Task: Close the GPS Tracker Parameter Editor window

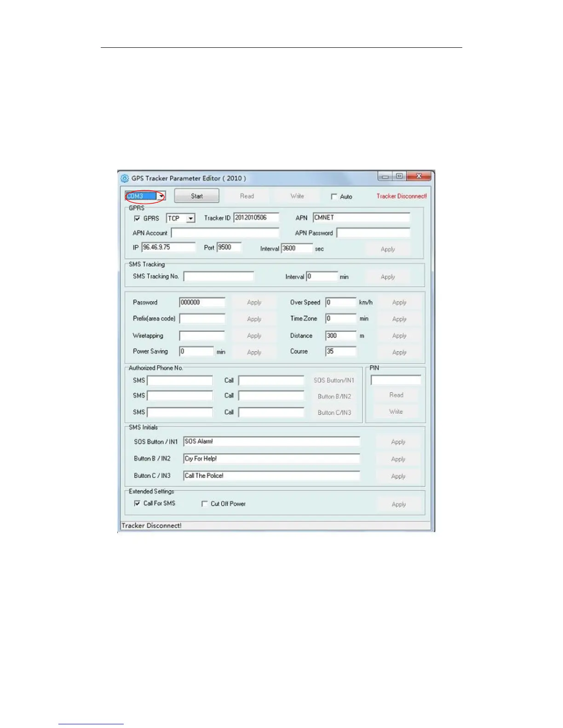Action: coord(419,176)
